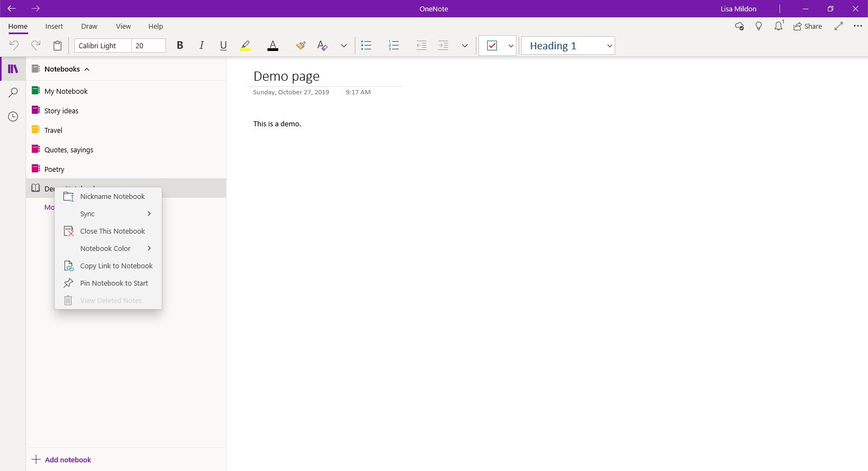
Task: Click the Sunday, October 27, 2019 date
Action: (x=291, y=92)
